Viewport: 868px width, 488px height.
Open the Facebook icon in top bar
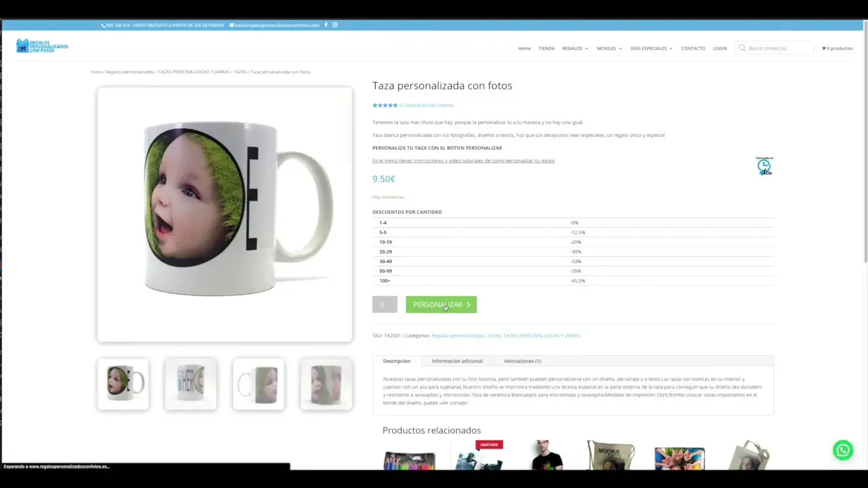[326, 25]
